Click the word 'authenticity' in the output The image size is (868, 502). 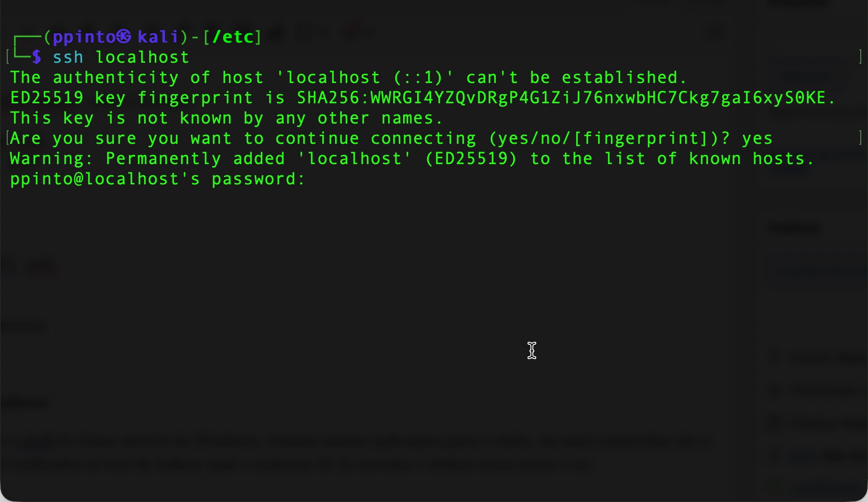point(116,78)
